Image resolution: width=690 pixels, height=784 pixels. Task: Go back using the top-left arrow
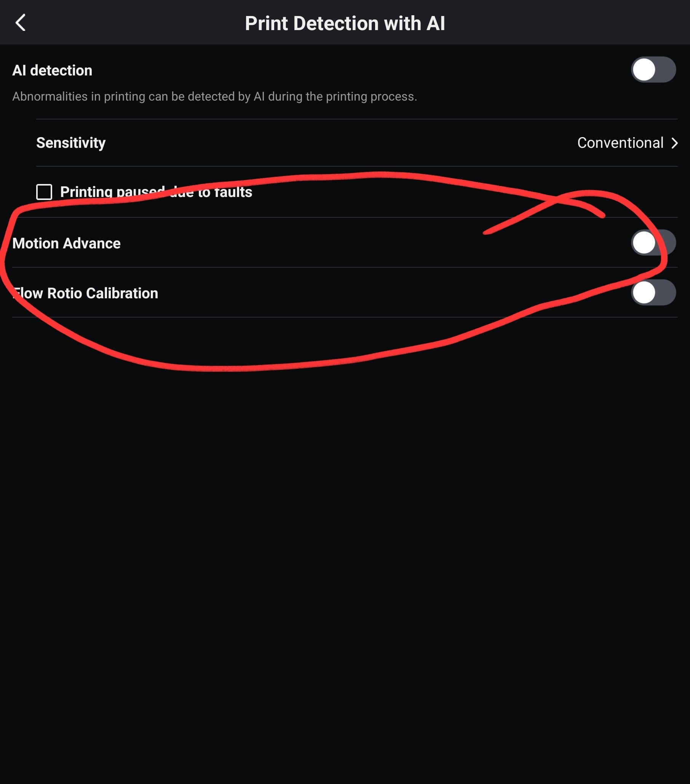tap(21, 22)
